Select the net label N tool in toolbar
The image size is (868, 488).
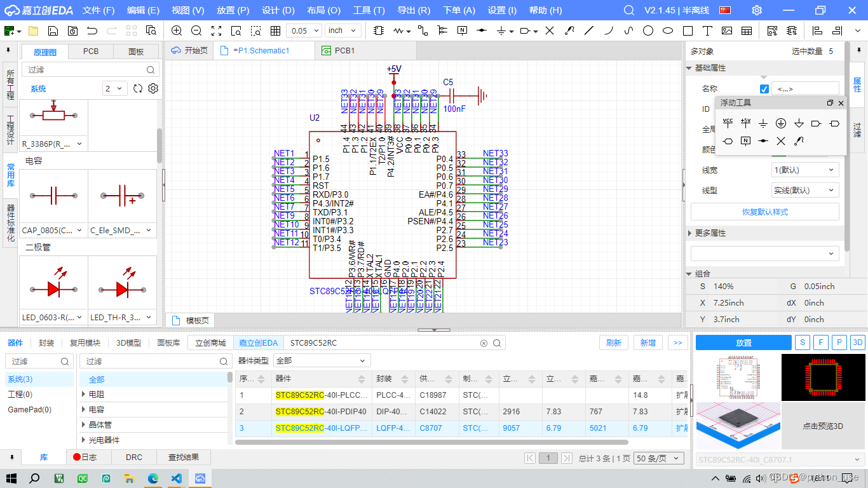click(462, 30)
